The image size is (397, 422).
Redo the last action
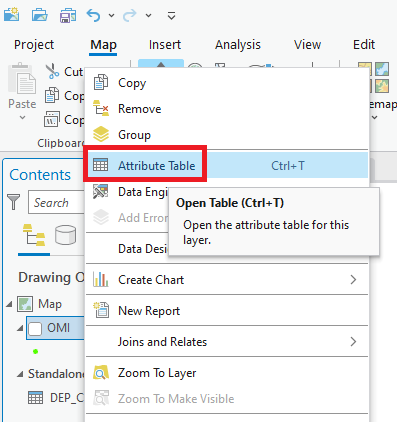coord(130,15)
